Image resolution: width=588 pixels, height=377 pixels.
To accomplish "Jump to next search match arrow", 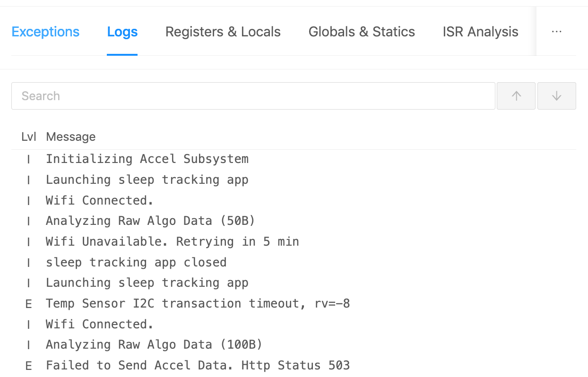I will [556, 96].
